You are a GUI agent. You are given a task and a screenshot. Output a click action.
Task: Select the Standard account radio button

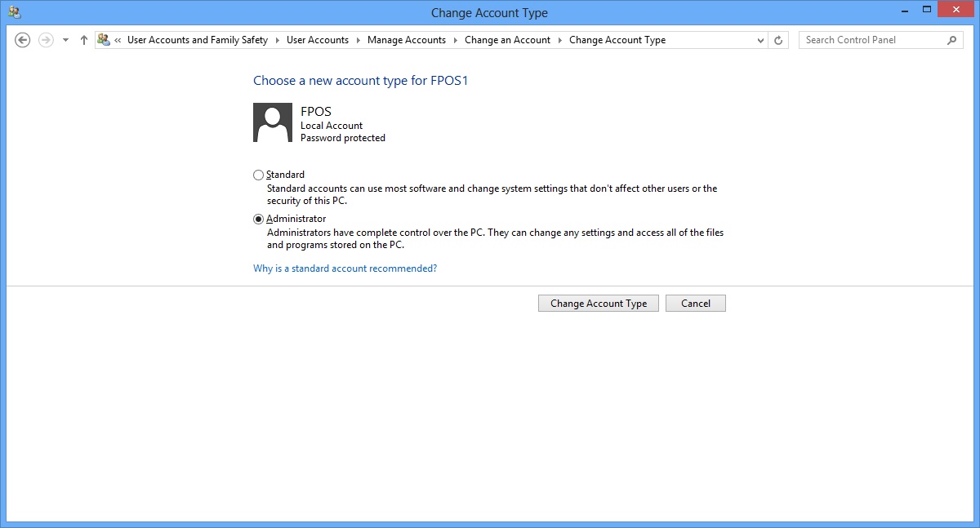coord(259,175)
